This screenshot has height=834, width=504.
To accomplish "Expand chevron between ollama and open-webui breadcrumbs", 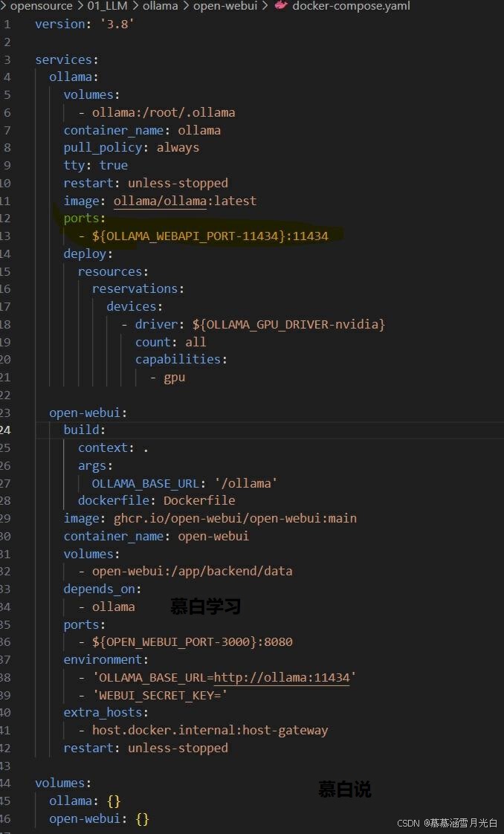I will click(186, 7).
